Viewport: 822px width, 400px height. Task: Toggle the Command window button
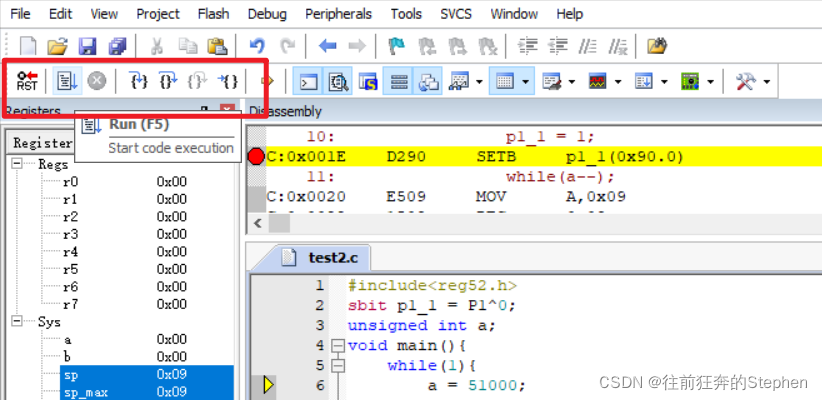click(308, 81)
